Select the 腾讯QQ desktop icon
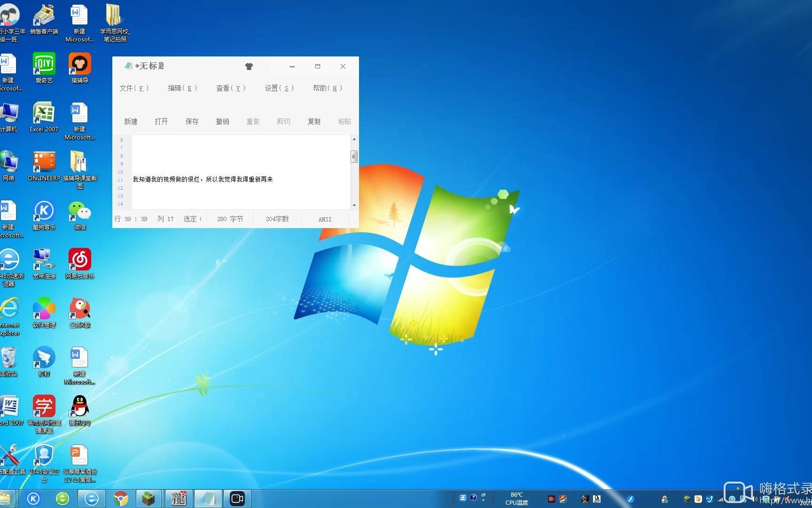Screen dimensions: 812x508 click(80, 411)
